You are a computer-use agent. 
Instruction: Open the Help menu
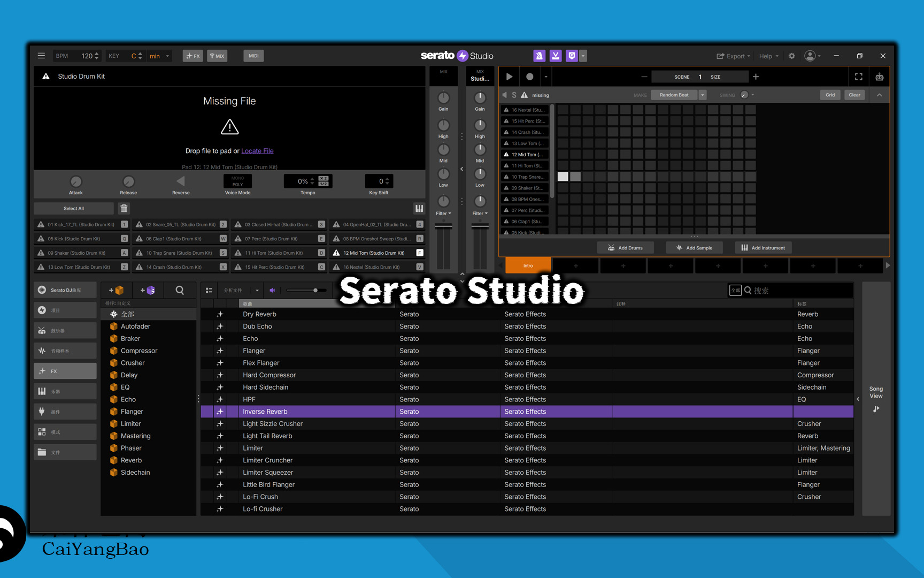click(x=768, y=56)
